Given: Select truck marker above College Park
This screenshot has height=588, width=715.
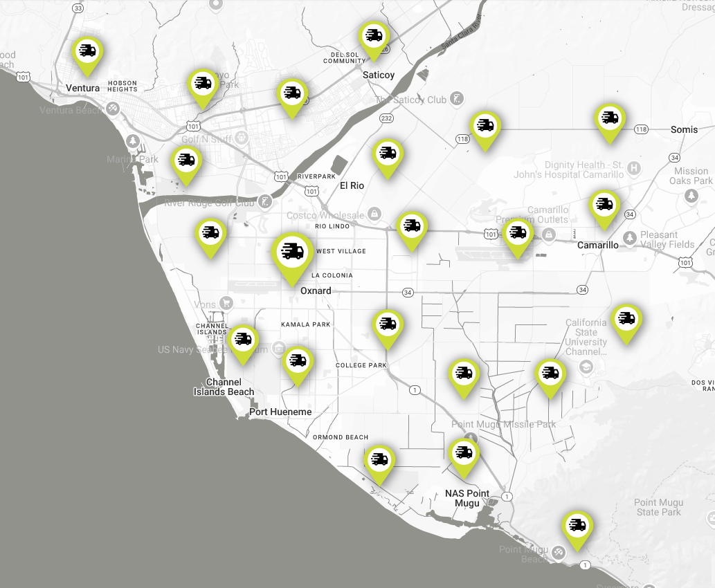Looking at the screenshot, I should 388,324.
